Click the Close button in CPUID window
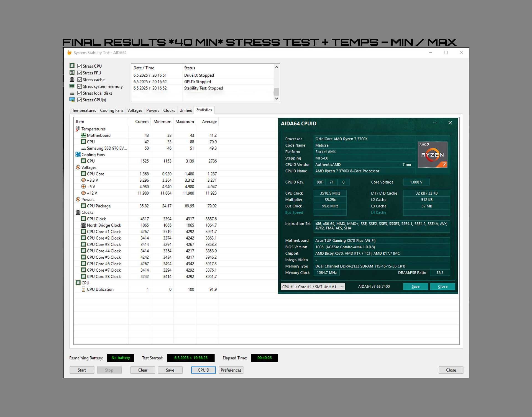The image size is (532, 417). coord(443,287)
